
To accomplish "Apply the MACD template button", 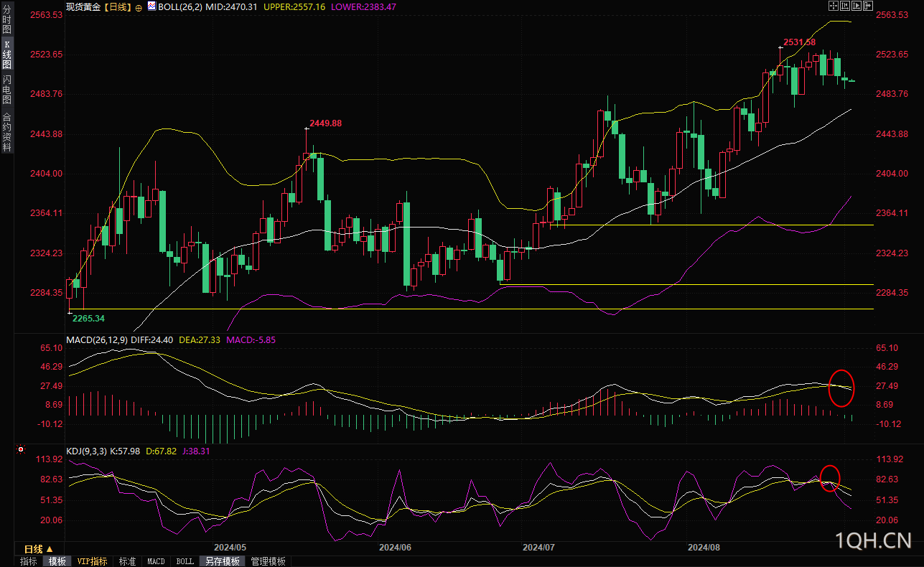I will pos(156,561).
